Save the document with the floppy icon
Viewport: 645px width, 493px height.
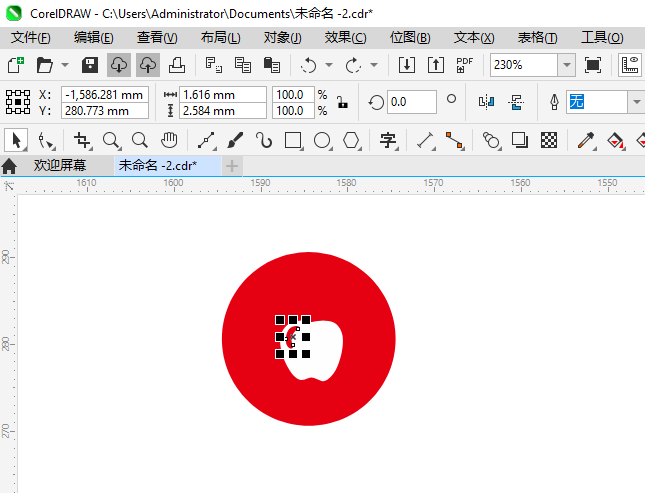pyautogui.click(x=90, y=65)
